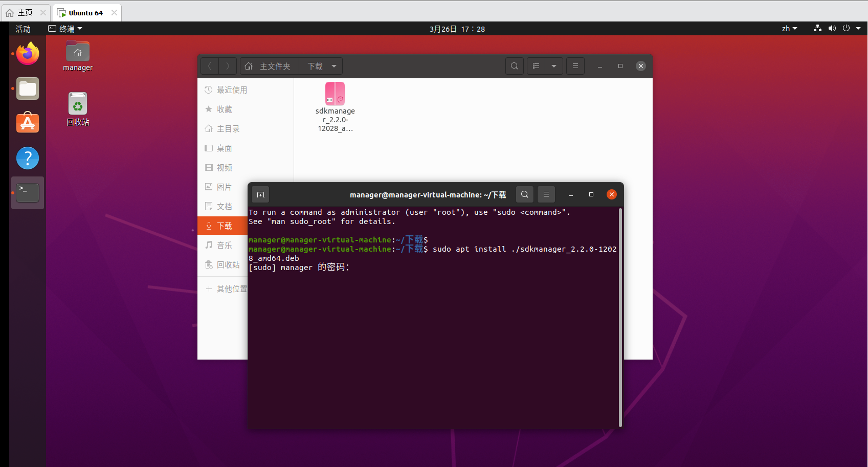The height and width of the screenshot is (467, 868).
Task: Open the volume indicator
Action: point(832,29)
